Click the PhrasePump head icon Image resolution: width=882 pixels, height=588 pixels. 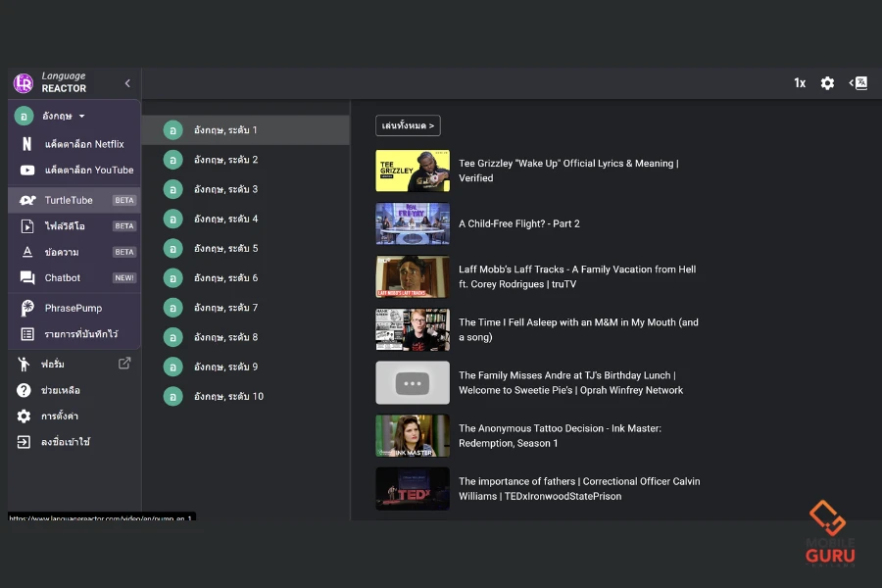[x=26, y=308]
